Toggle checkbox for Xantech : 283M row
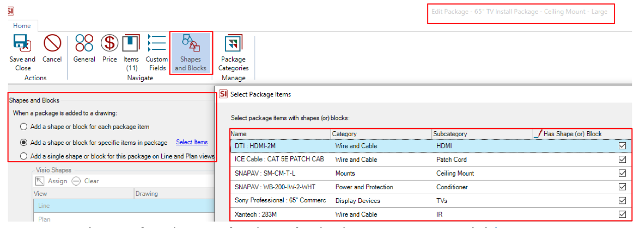Image resolution: width=644 pixels, height=228 pixels. coord(622,214)
